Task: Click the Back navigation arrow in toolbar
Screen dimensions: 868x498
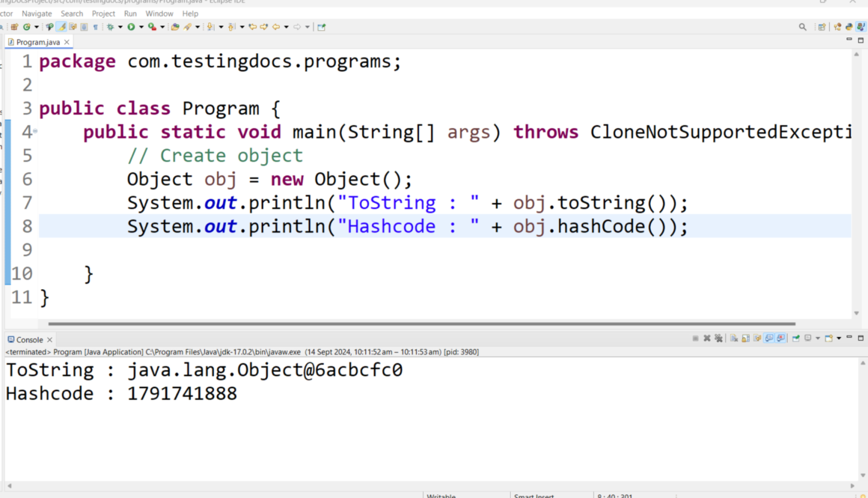Action: tap(276, 27)
